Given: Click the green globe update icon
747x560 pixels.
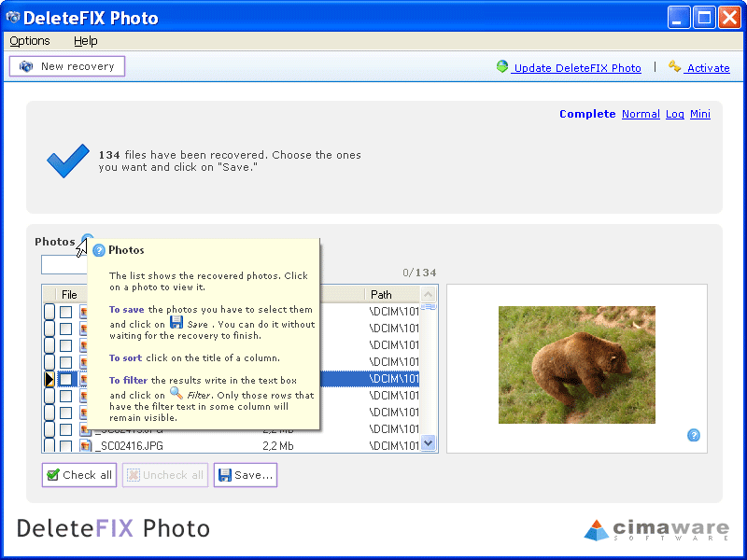Looking at the screenshot, I should (502, 66).
